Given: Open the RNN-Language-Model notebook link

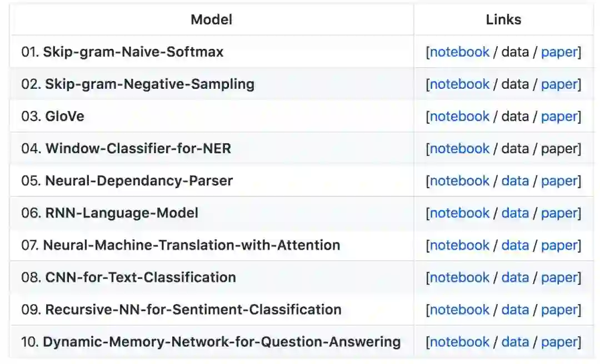Looking at the screenshot, I should 459,213.
